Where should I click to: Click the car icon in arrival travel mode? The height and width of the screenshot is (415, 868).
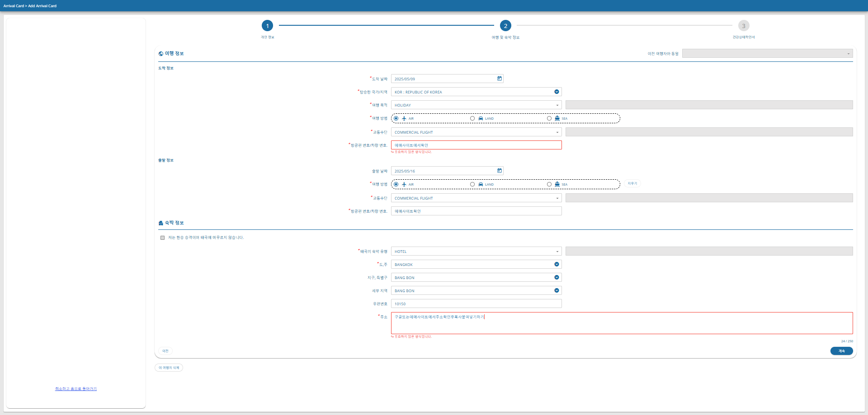(481, 118)
